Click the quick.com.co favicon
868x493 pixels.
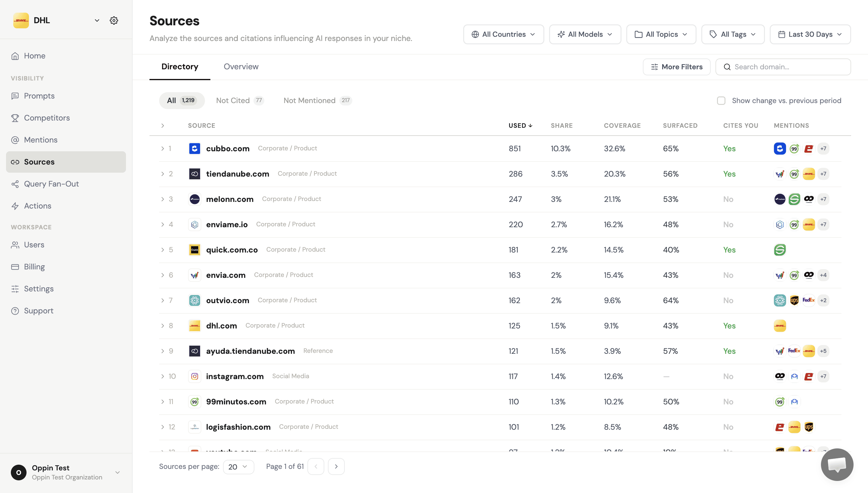[x=195, y=250]
